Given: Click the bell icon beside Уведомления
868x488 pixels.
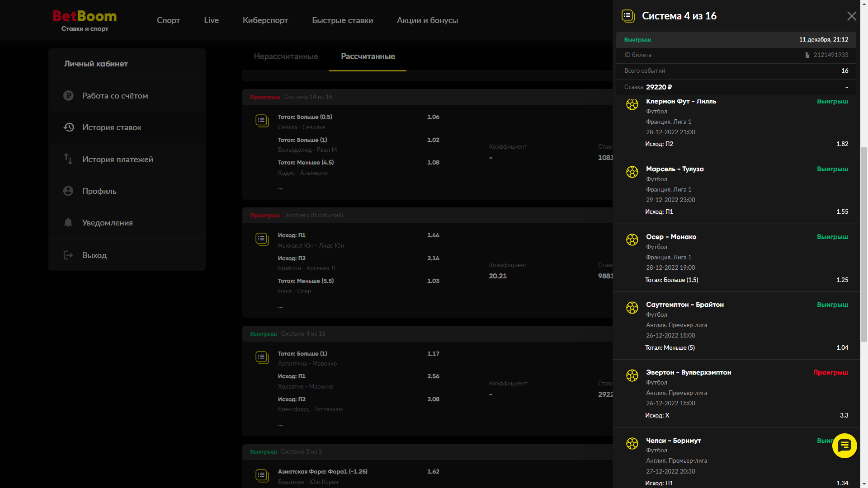Looking at the screenshot, I should [x=68, y=222].
